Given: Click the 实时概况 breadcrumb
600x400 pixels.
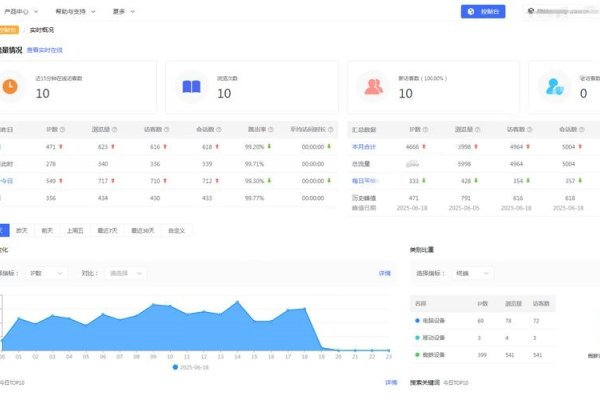Looking at the screenshot, I should pos(42,30).
